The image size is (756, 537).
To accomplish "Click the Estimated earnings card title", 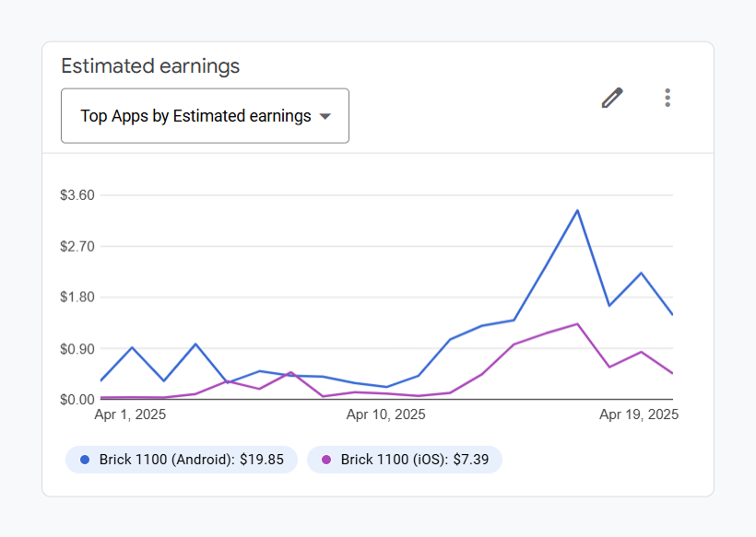I will [150, 65].
